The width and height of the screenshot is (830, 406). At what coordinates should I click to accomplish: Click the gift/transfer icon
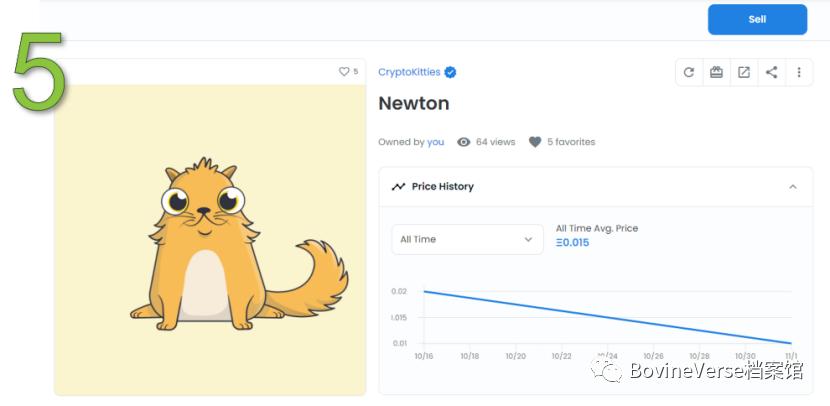coord(716,72)
